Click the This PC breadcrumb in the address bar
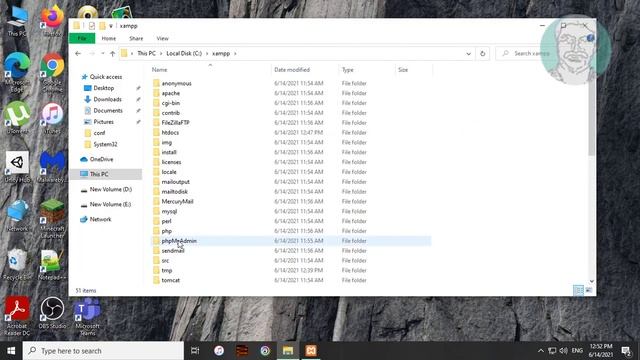The height and width of the screenshot is (360, 640). (x=147, y=53)
